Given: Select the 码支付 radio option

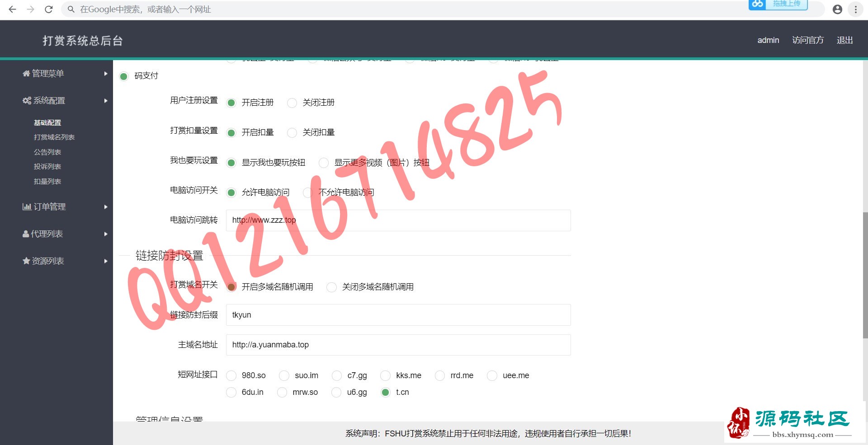Looking at the screenshot, I should tap(124, 76).
